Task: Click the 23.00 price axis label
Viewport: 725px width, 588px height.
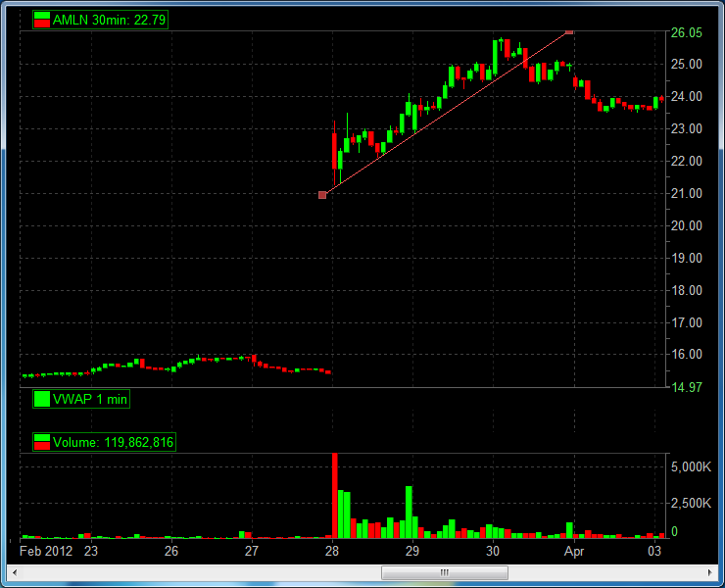Action: pos(686,129)
